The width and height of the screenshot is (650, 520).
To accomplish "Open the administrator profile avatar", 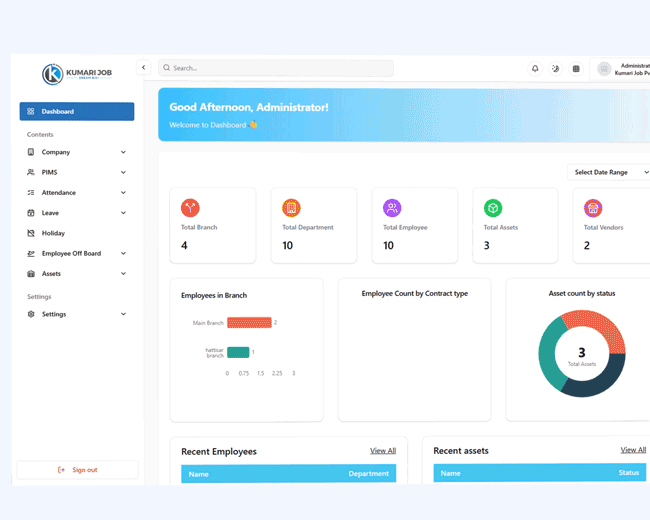I will (604, 69).
